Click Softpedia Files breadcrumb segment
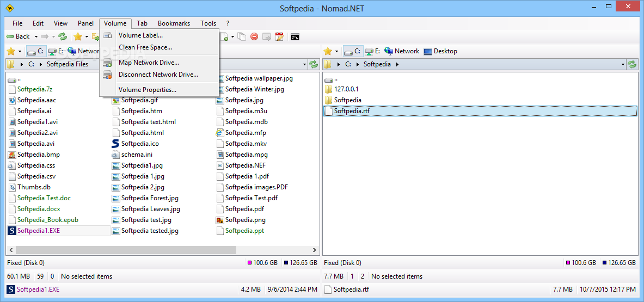Image resolution: width=644 pixels, height=302 pixels. tap(68, 64)
